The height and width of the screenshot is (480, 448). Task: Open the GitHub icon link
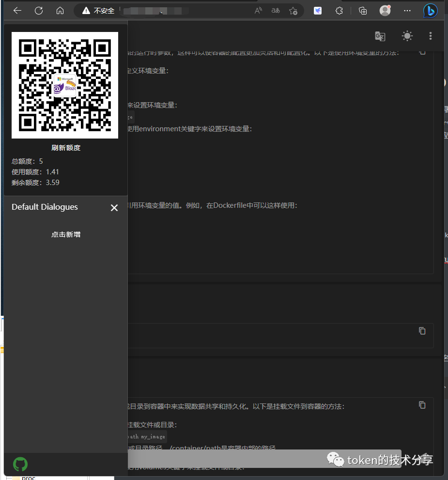(x=20, y=465)
